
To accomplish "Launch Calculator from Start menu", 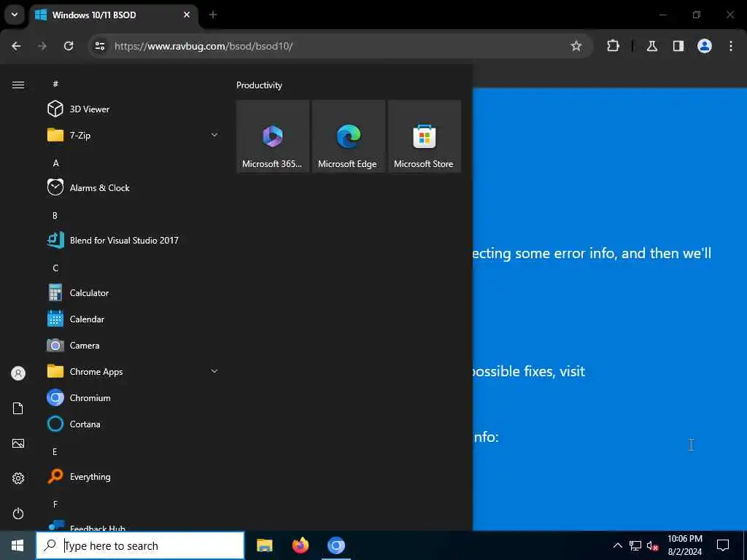I will pyautogui.click(x=133, y=293).
